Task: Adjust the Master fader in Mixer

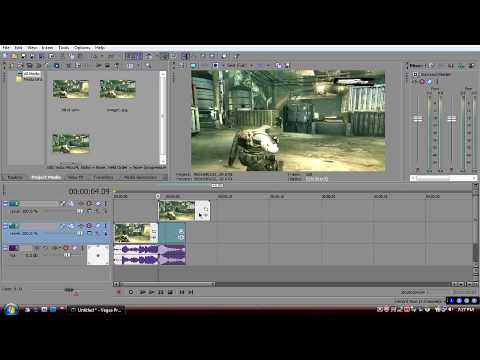Action: pyautogui.click(x=452, y=119)
